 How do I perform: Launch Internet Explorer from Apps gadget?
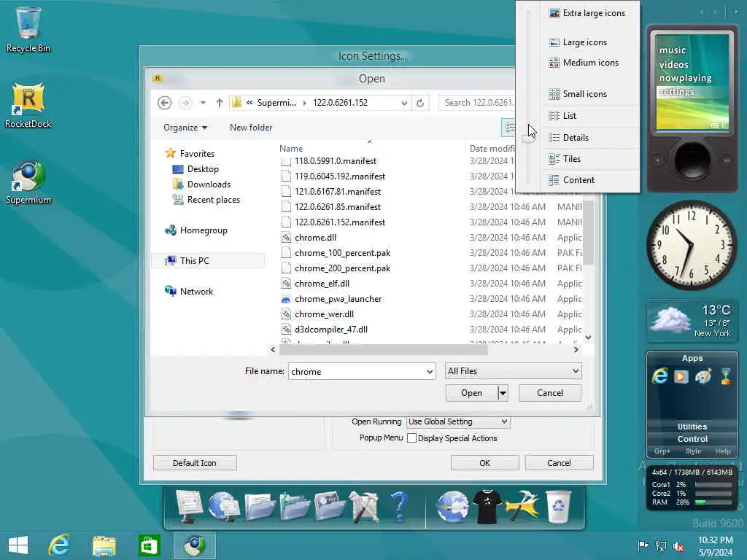pyautogui.click(x=659, y=376)
